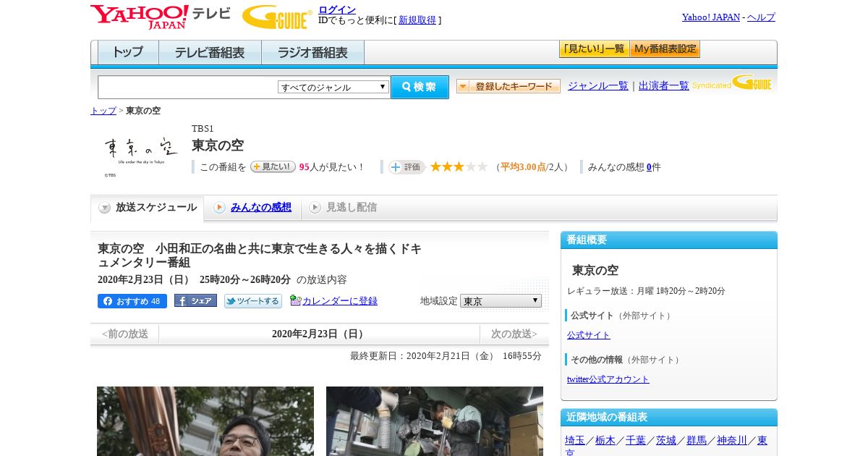
Task: Click 東京の空 title in 番組概要 panel
Action: pyautogui.click(x=595, y=270)
